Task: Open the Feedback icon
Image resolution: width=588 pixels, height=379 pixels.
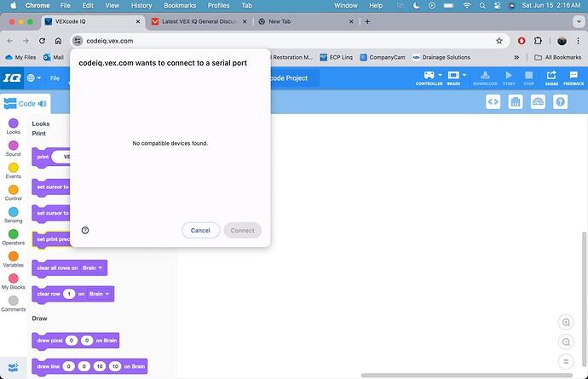Action: [574, 78]
